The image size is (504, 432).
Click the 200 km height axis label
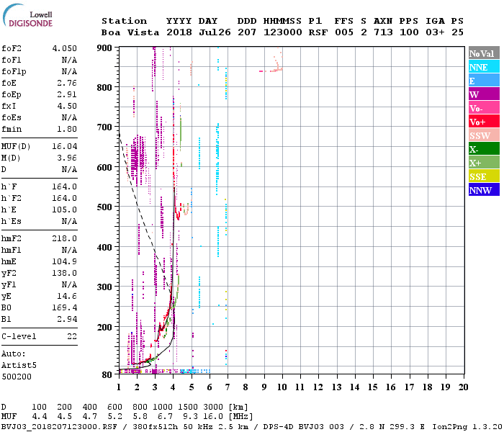[104, 327]
